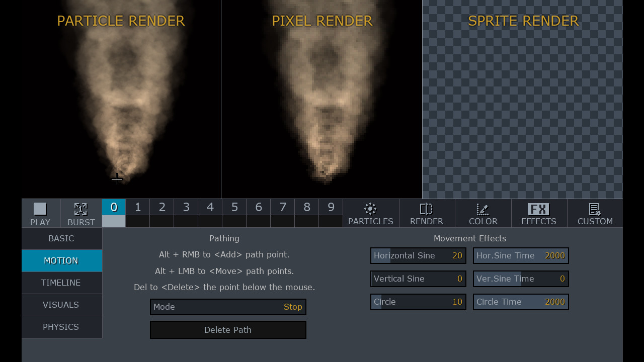The height and width of the screenshot is (362, 644).
Task: Open the RENDER panel icon
Action: [427, 213]
